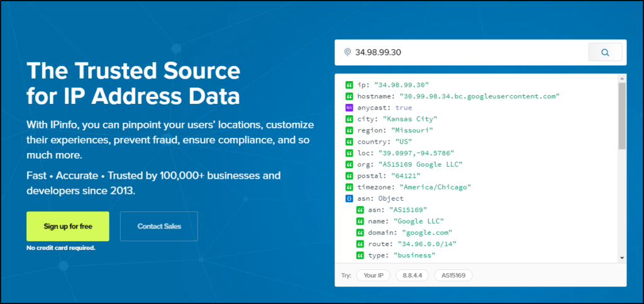
Task: Try the AS15169 suggestion
Action: tap(453, 275)
